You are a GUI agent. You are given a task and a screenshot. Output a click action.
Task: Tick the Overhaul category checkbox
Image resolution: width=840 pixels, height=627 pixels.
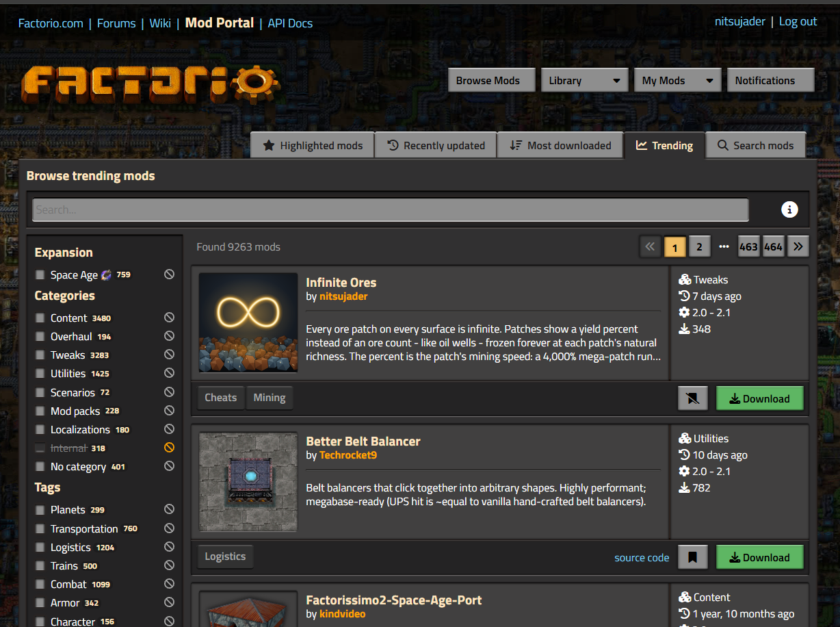pyautogui.click(x=40, y=336)
